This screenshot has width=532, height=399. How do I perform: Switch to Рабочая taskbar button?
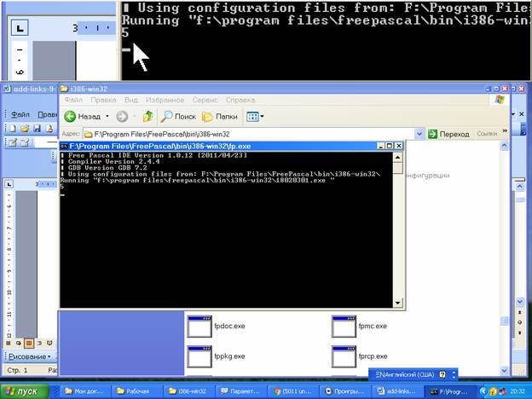(137, 391)
